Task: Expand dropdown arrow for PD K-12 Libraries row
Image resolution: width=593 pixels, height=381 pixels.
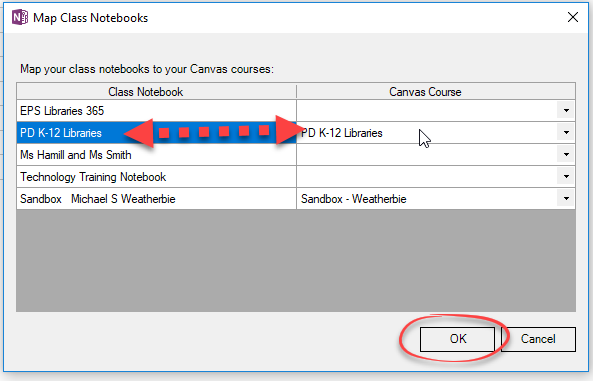Action: tap(566, 132)
